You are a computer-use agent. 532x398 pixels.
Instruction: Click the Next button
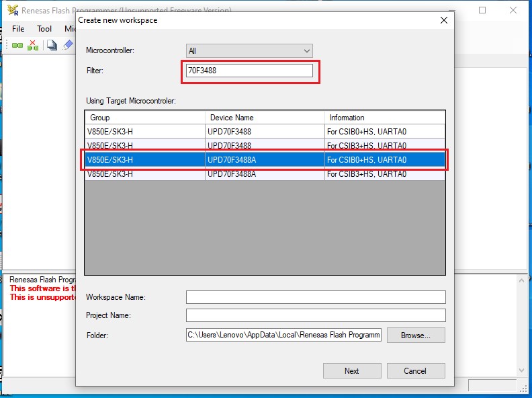tap(351, 371)
